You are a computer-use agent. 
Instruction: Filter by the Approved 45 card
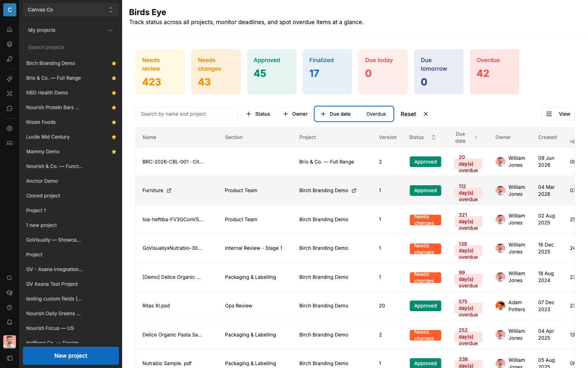point(272,72)
